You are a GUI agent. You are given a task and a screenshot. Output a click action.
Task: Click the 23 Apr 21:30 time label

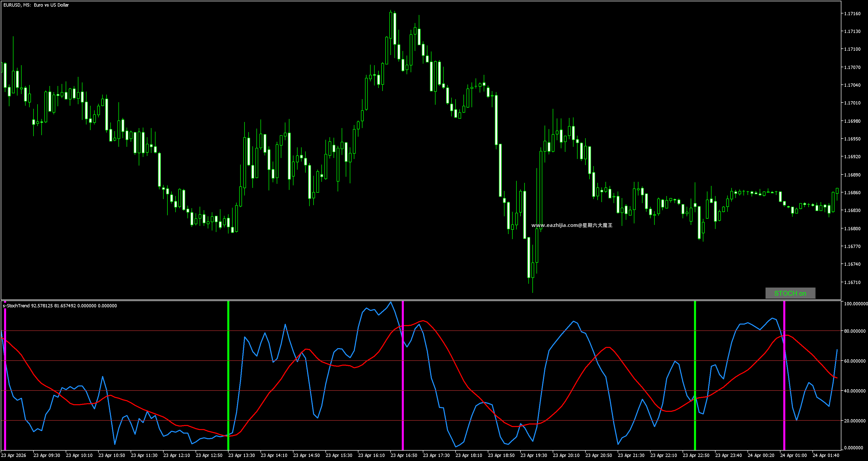pyautogui.click(x=631, y=456)
